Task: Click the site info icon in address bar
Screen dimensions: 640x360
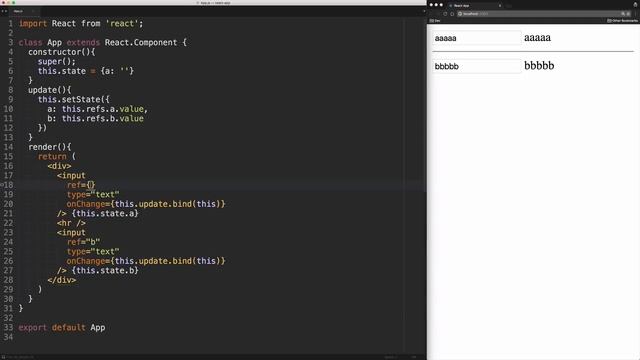Action: click(x=460, y=14)
